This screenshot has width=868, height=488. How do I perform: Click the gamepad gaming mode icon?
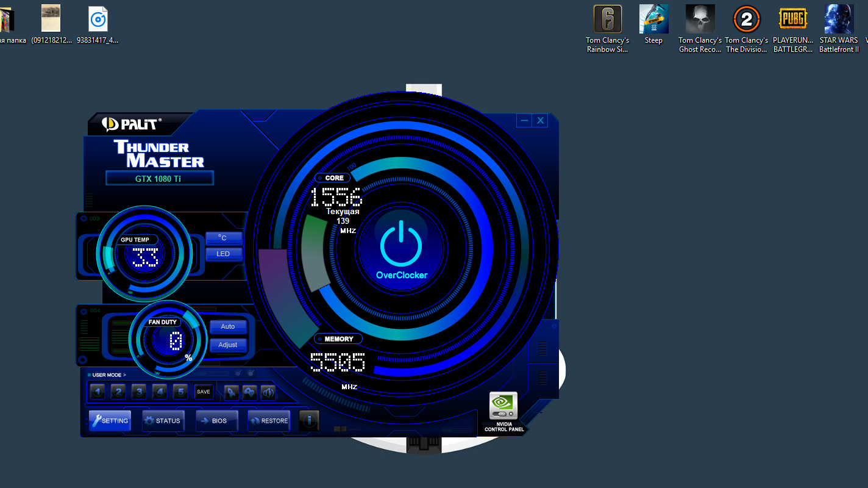point(250,392)
